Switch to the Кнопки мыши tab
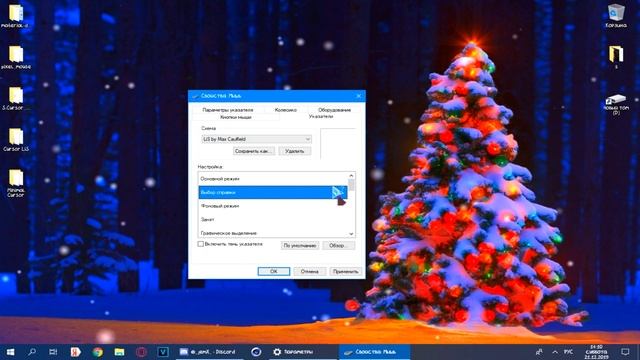 click(236, 117)
